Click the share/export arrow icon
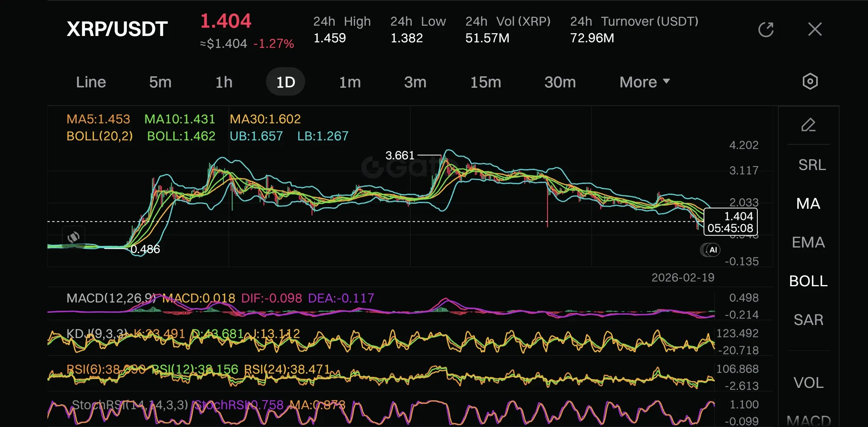Screen dimensions: 868x427 [x=766, y=29]
